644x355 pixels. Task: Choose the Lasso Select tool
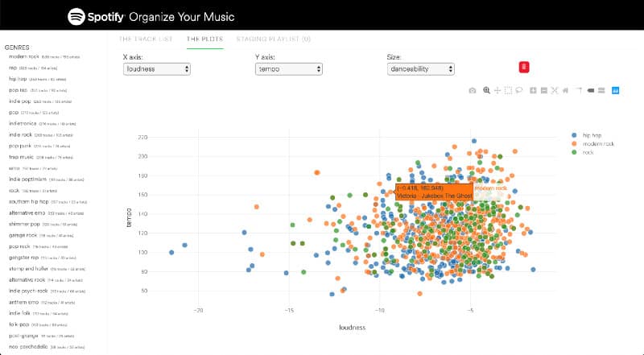pos(520,89)
